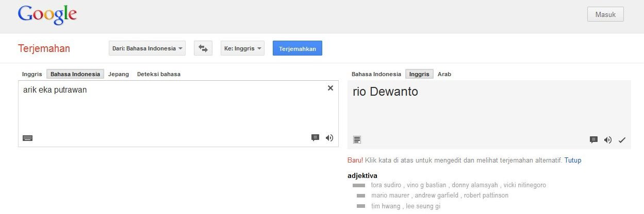This screenshot has width=644, height=214.
Task: Open the Ke: Inggris dropdown
Action: pyautogui.click(x=242, y=48)
